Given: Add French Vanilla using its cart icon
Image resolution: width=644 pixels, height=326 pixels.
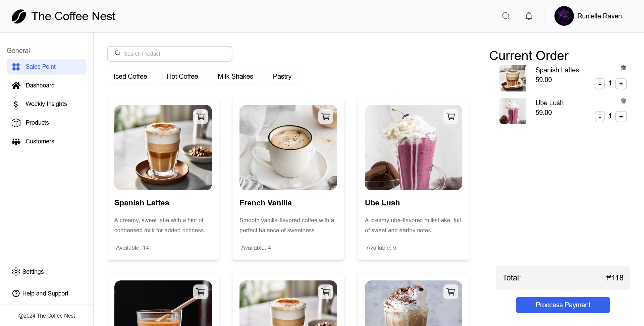Looking at the screenshot, I should click(326, 117).
